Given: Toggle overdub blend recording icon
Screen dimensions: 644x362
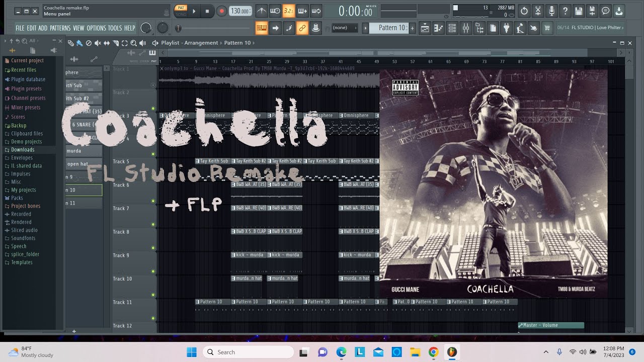Looking at the screenshot, I should pos(302,11).
